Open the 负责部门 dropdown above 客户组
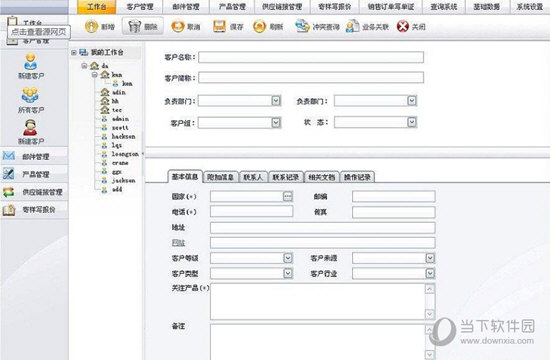This screenshot has height=360, width=550. pyautogui.click(x=276, y=101)
